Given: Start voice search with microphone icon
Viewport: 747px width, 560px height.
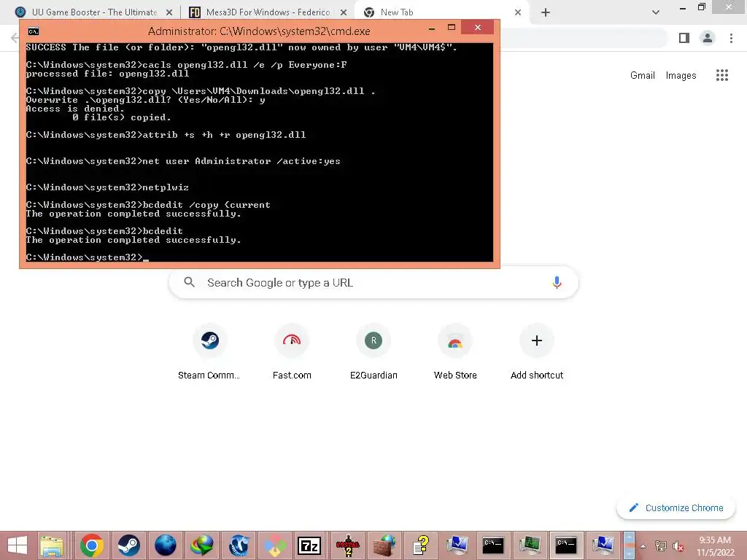Looking at the screenshot, I should coord(557,282).
